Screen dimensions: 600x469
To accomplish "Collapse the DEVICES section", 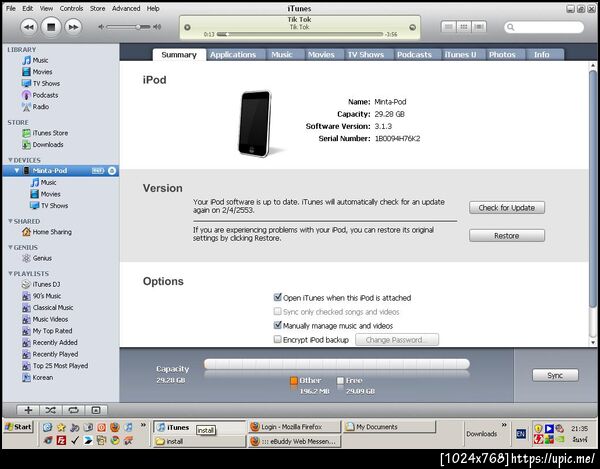I will click(x=10, y=160).
